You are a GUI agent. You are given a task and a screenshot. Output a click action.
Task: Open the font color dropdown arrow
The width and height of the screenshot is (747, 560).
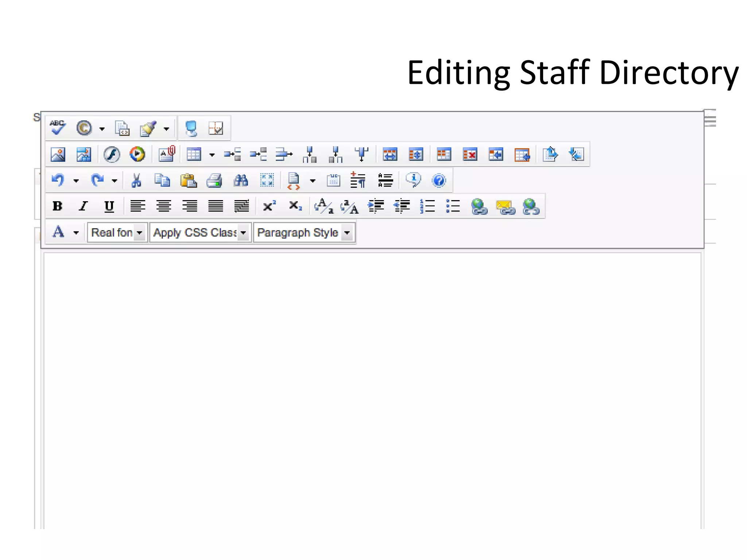pos(76,233)
